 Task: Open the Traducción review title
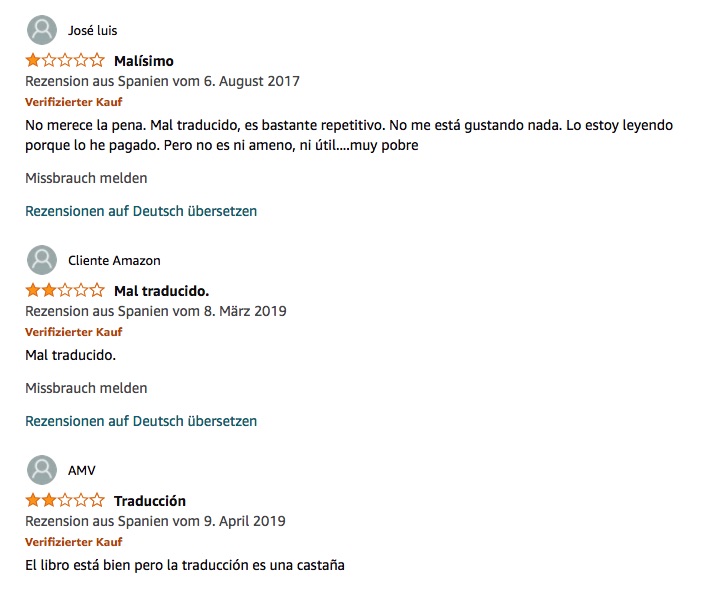tap(150, 501)
